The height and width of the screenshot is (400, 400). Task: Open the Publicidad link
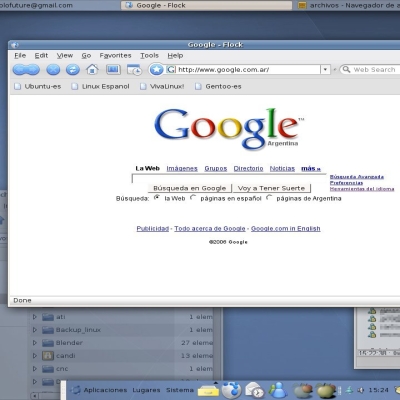click(153, 229)
